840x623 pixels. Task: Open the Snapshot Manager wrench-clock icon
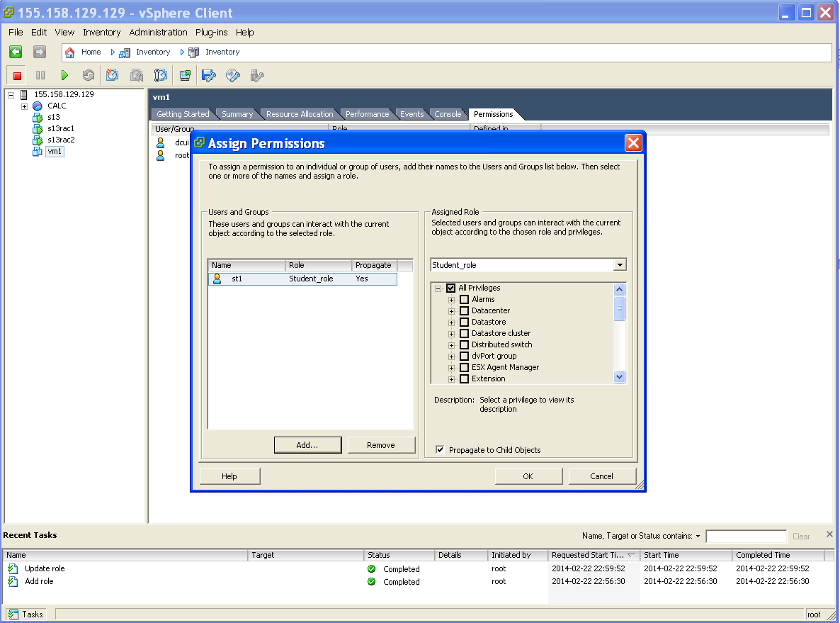pyautogui.click(x=161, y=75)
